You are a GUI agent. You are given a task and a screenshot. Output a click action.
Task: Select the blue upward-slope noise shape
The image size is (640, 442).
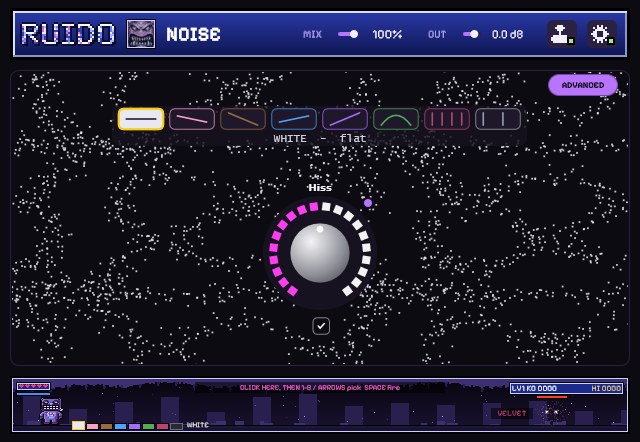coord(294,119)
